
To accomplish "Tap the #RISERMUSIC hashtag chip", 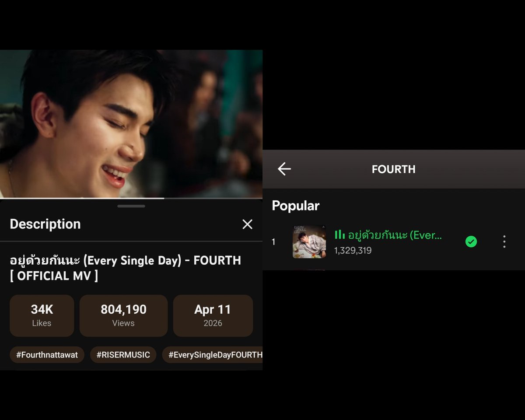I will [123, 355].
